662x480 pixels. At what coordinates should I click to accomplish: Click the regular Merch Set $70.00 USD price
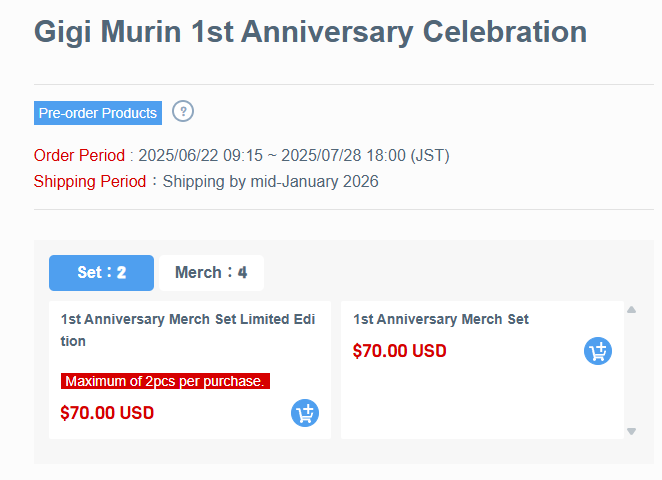tap(399, 351)
